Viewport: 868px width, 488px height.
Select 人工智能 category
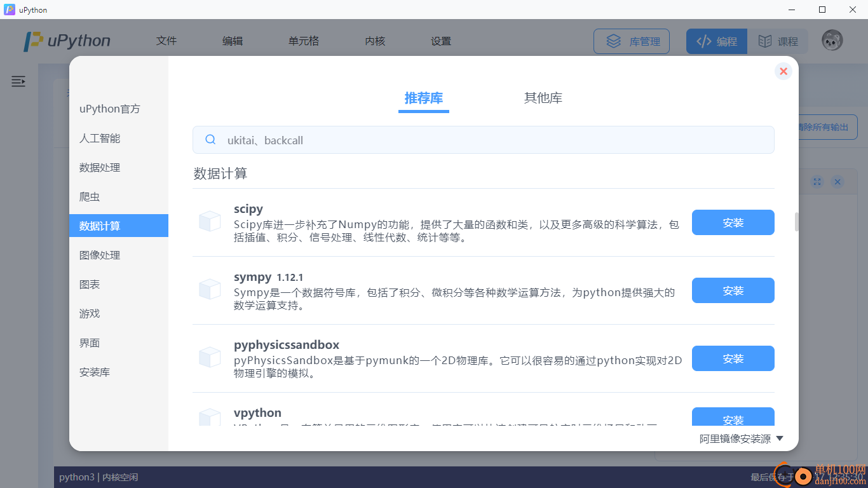click(119, 138)
